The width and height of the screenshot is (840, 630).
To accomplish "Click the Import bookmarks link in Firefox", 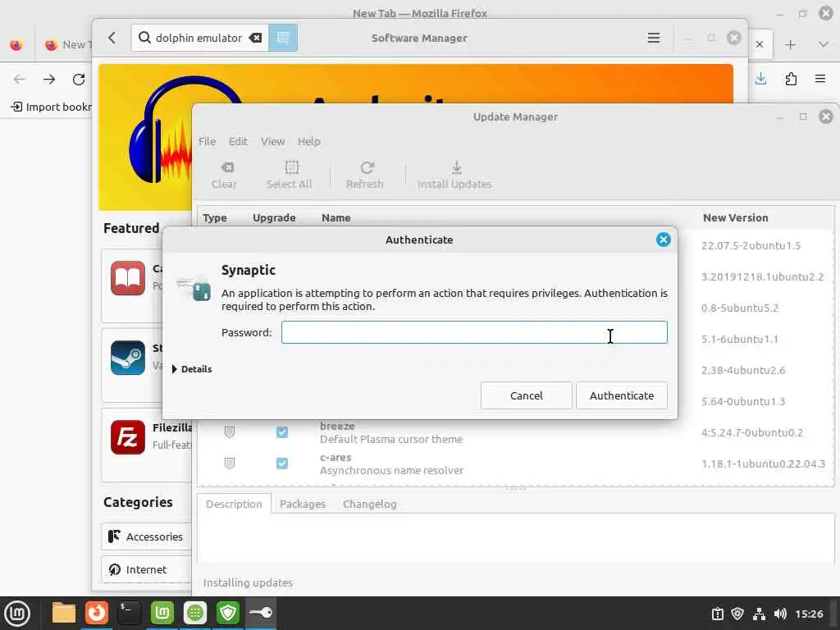I will (51, 107).
